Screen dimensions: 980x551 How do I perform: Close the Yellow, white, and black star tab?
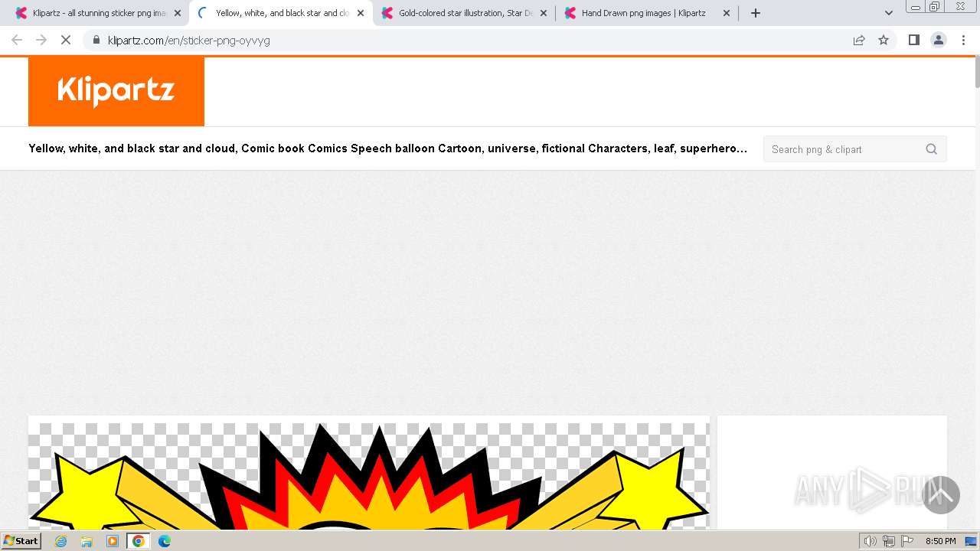pyautogui.click(x=361, y=13)
